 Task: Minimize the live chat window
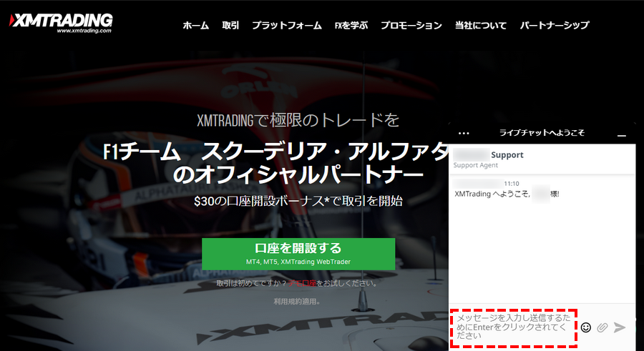pos(622,134)
